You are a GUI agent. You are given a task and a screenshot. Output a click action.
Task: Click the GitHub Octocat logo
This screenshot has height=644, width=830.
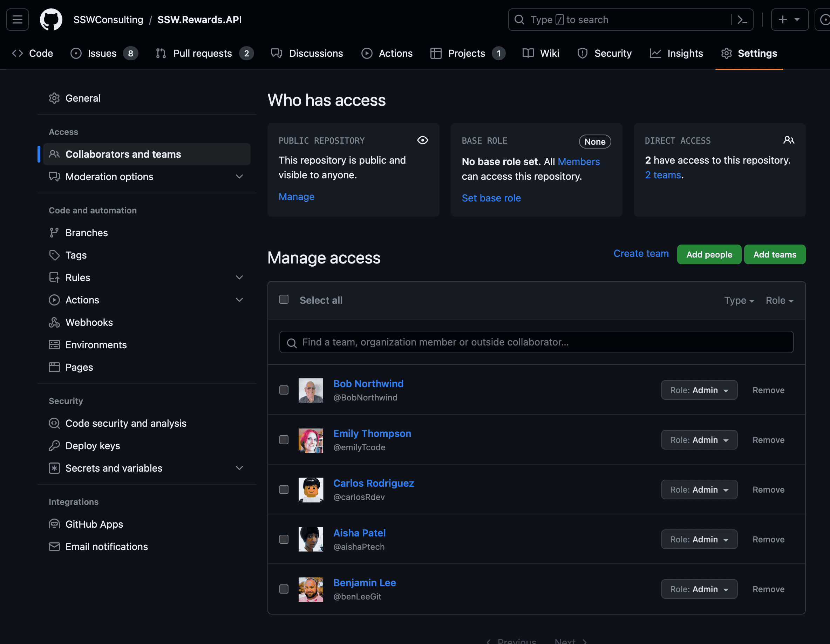51,20
